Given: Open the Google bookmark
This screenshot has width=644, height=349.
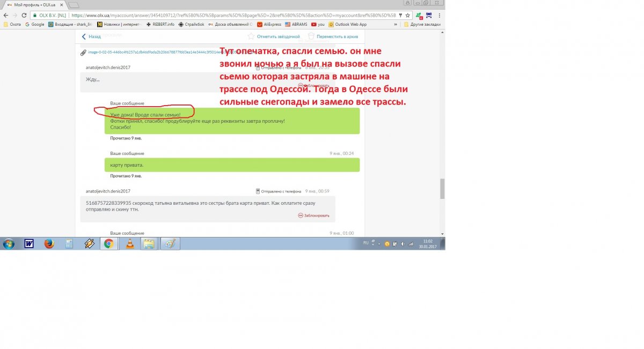Looking at the screenshot, I should coord(35,24).
